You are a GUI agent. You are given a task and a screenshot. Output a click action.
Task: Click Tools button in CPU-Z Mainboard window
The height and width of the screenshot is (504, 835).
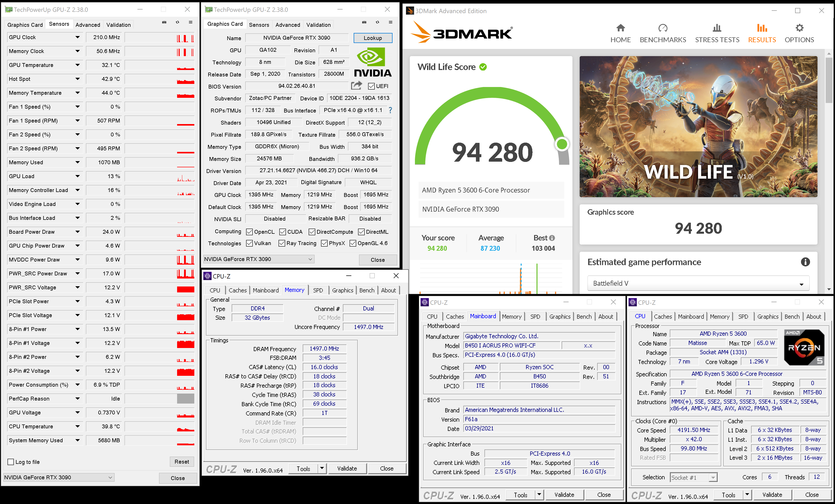520,495
